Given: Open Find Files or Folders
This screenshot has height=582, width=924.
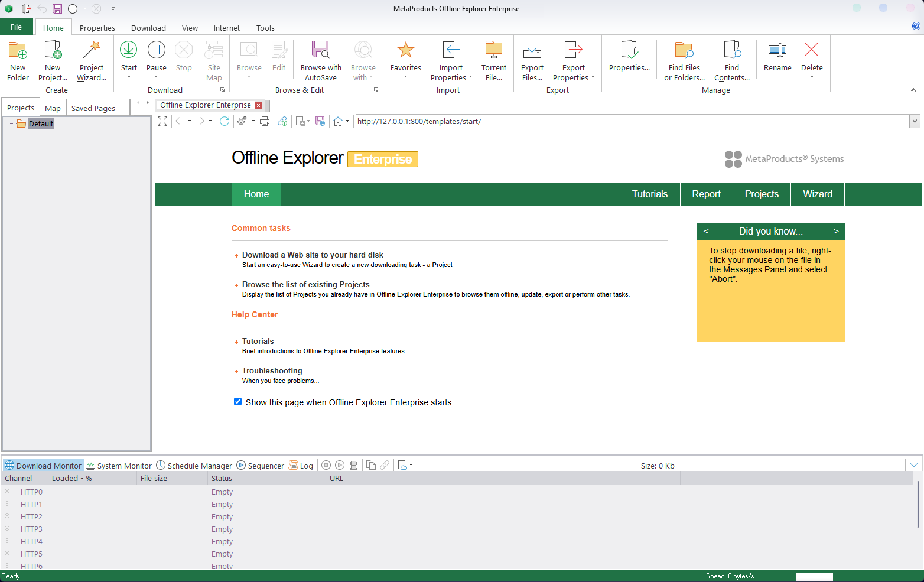Looking at the screenshot, I should [x=684, y=61].
